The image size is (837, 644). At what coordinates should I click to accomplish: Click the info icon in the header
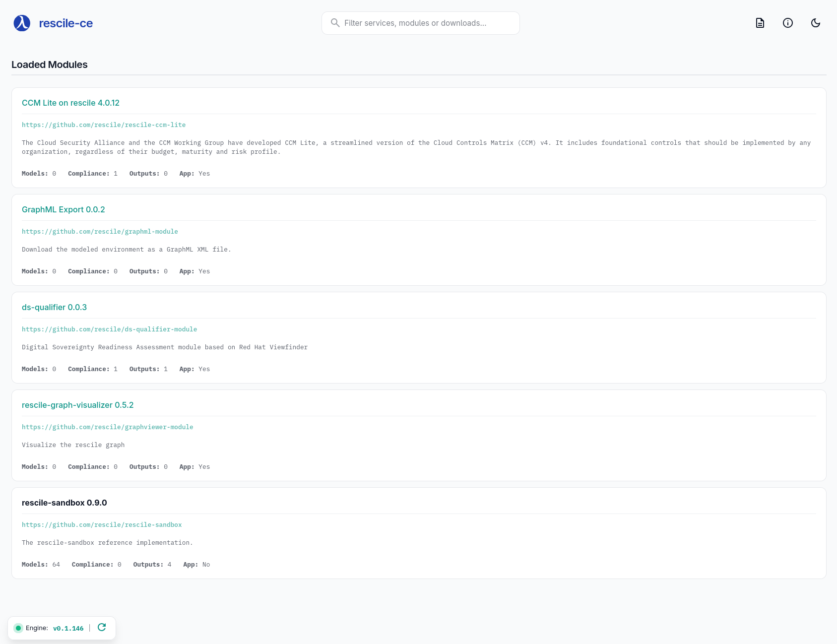pos(787,23)
